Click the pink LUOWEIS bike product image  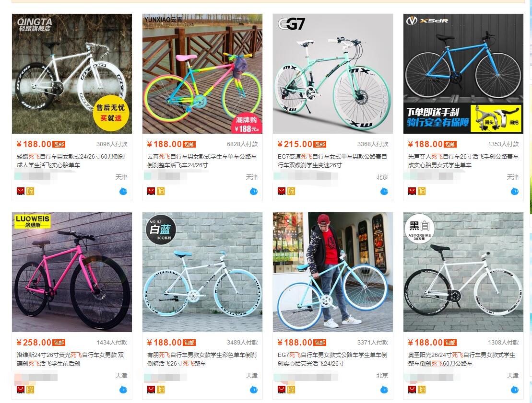pyautogui.click(x=72, y=272)
